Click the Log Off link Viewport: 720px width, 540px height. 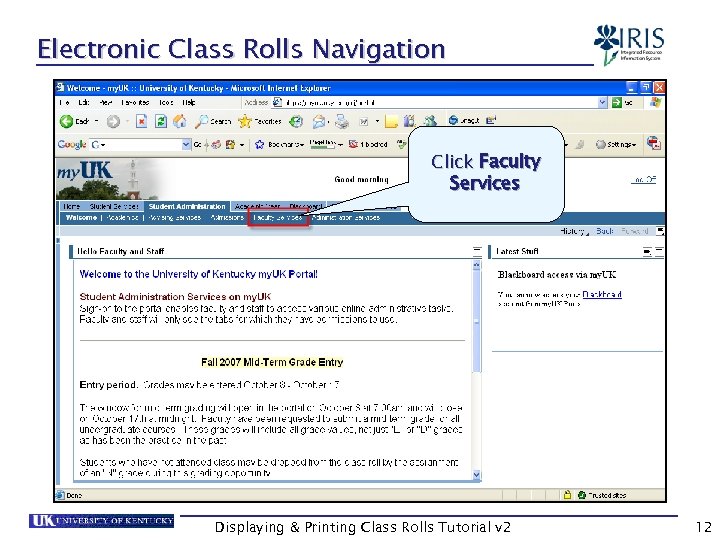point(643,180)
